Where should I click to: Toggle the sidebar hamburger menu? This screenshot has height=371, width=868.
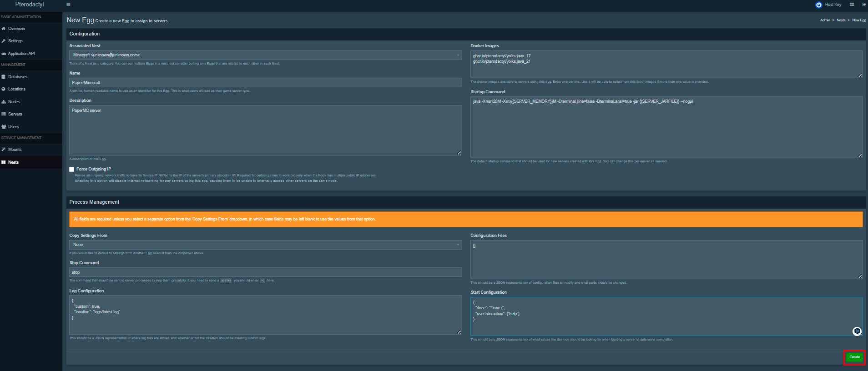point(68,5)
